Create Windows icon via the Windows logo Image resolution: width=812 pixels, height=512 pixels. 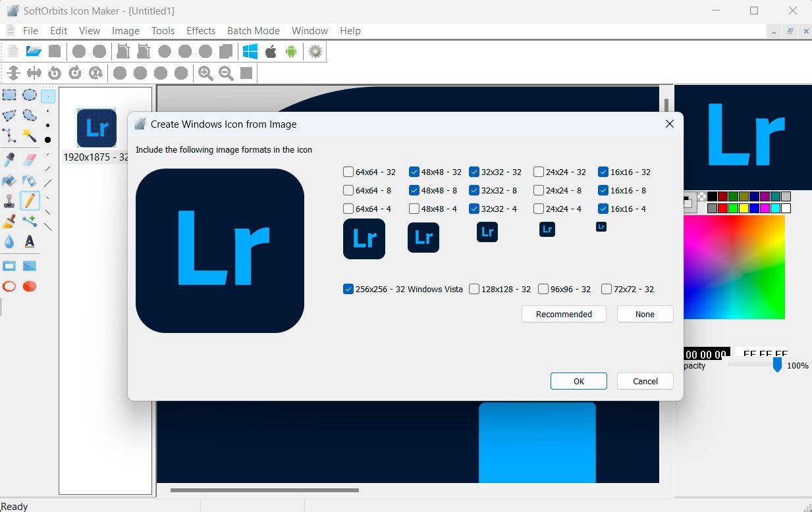[x=250, y=51]
